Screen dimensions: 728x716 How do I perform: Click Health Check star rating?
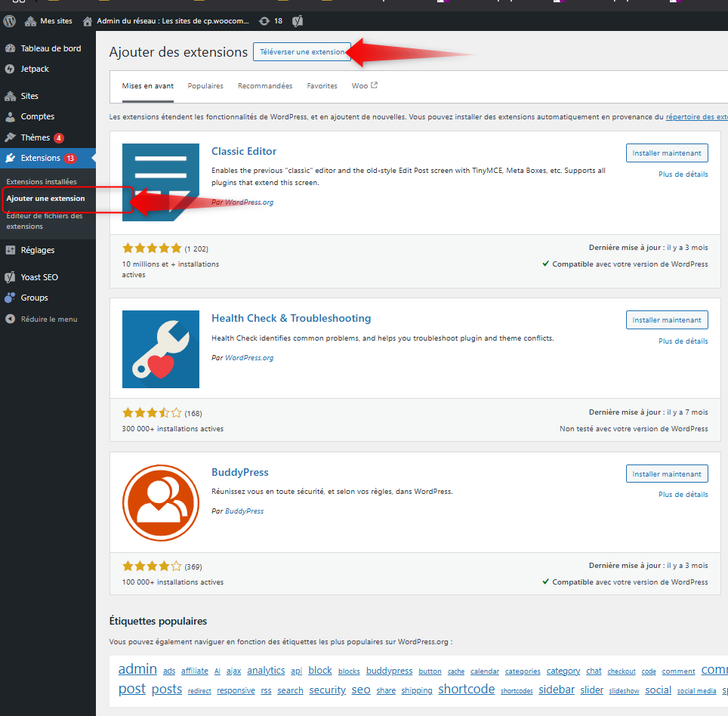151,413
